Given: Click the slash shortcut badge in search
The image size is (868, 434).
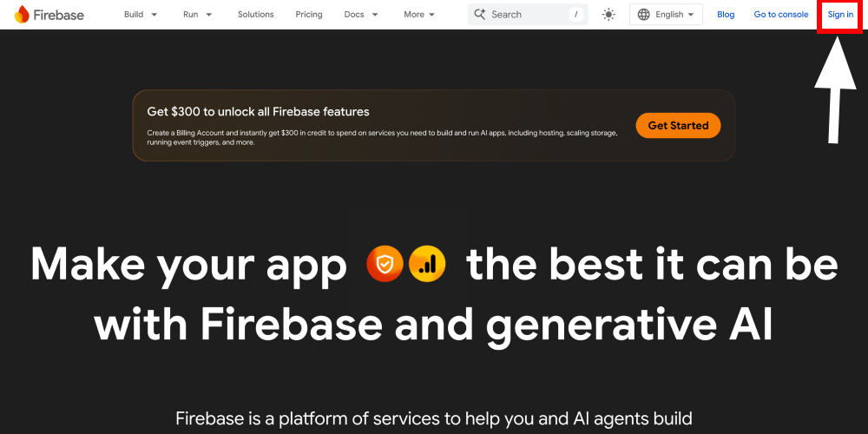Looking at the screenshot, I should point(575,14).
